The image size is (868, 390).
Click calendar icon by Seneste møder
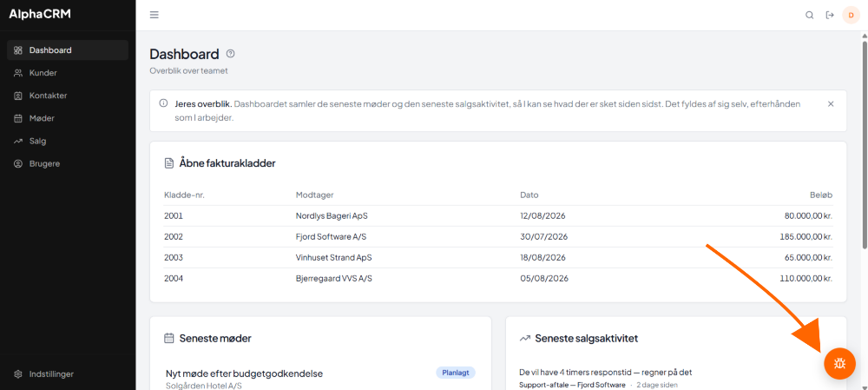pos(169,338)
